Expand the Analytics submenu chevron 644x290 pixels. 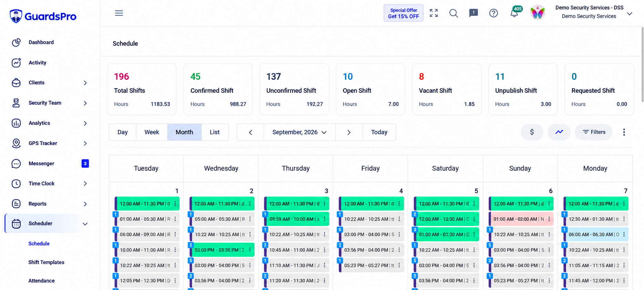pos(85,123)
